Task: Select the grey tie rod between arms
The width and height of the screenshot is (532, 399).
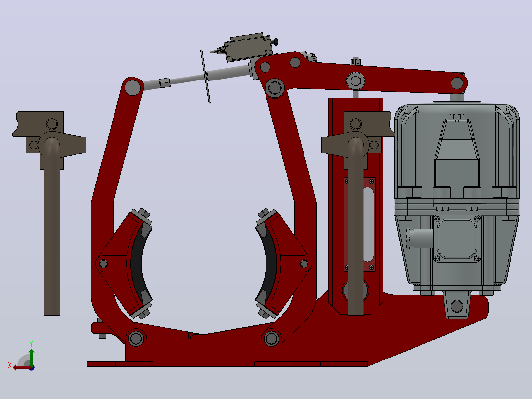Action: pyautogui.click(x=197, y=78)
